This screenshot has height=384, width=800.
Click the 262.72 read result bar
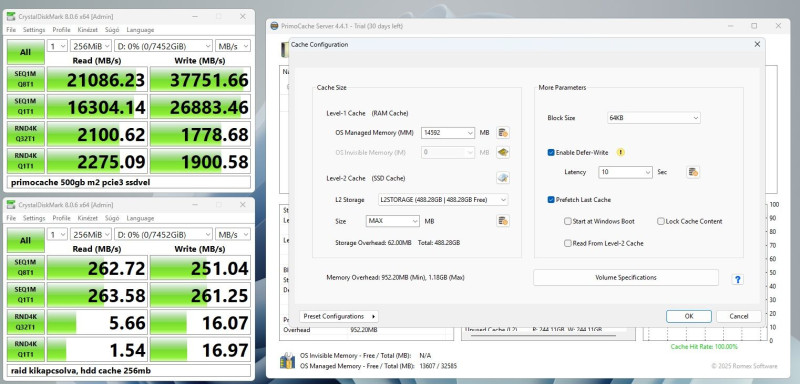[x=97, y=268]
